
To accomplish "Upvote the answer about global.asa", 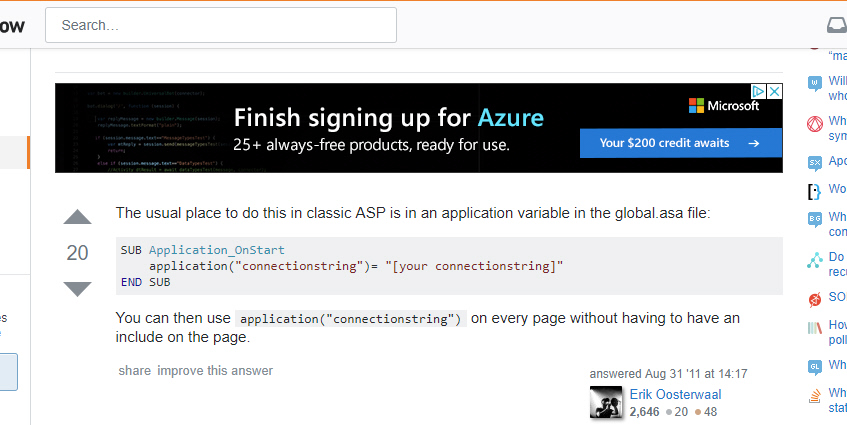I will (77, 217).
